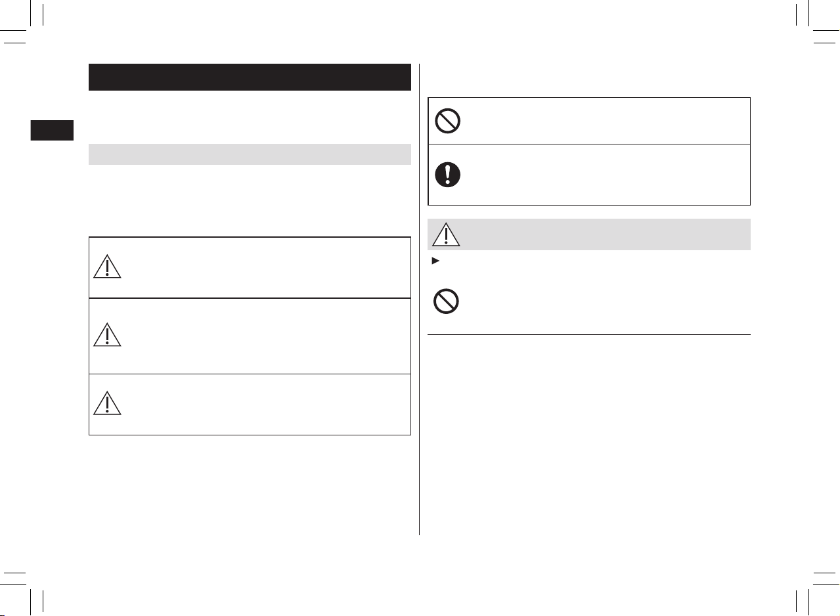Click the warning triangle in the first table row

(x=107, y=266)
